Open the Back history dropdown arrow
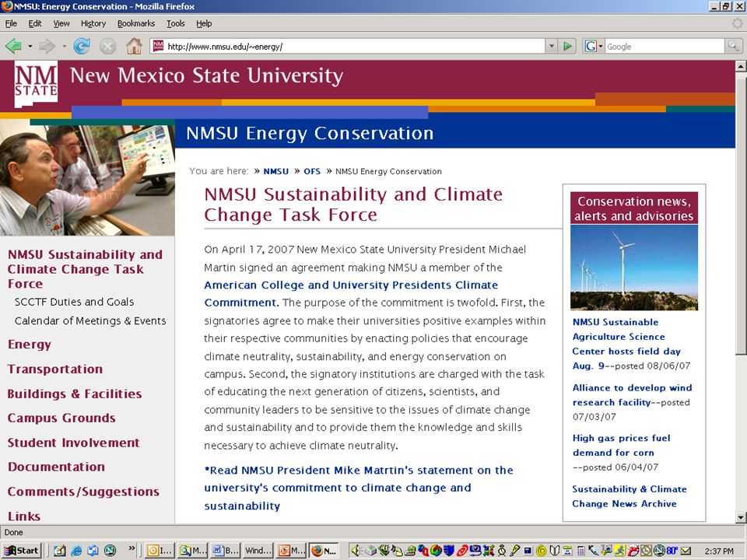The height and width of the screenshot is (560, 747). click(30, 46)
